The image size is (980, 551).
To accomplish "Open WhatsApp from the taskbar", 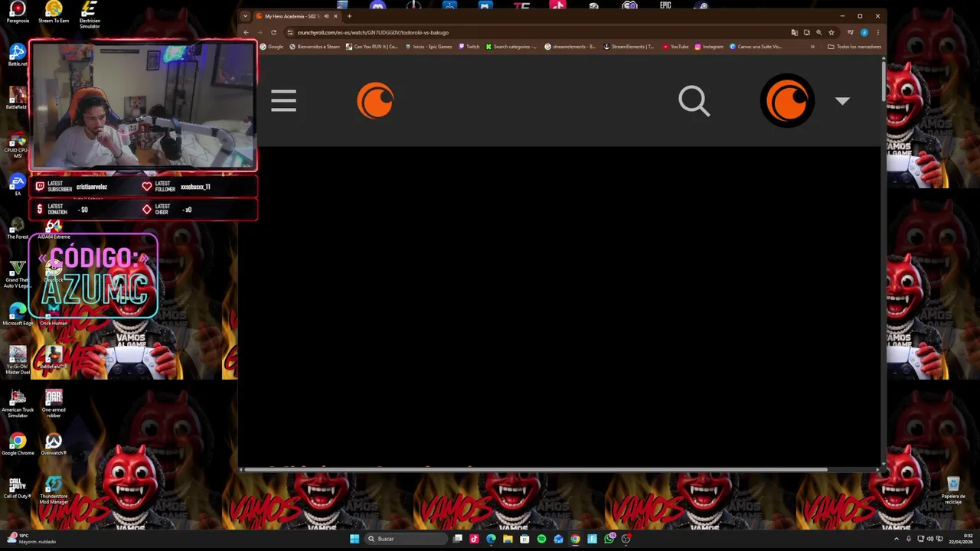I will [609, 539].
